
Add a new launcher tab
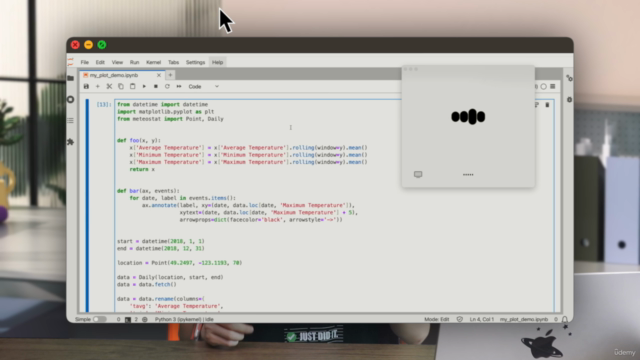coord(170,75)
